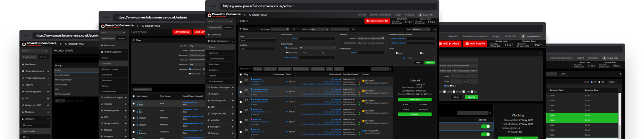
Task: Click Reset in the Orders filter
Action: pos(418,63)
